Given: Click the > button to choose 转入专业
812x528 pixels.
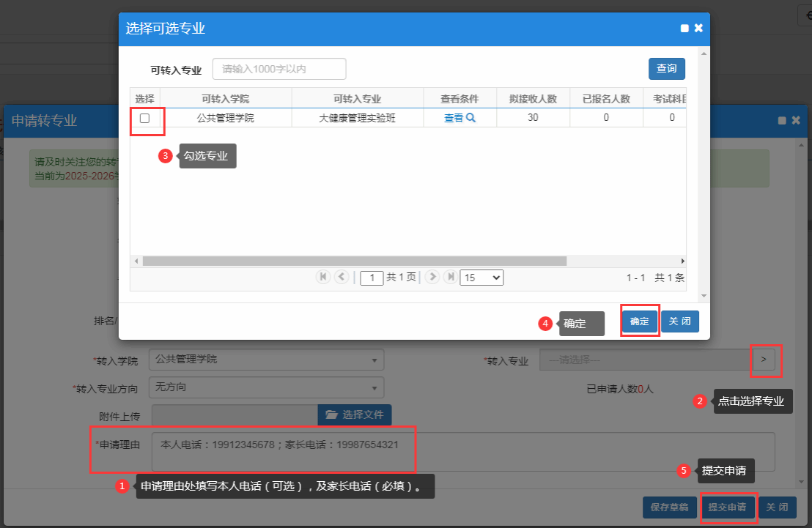Looking at the screenshot, I should point(763,360).
